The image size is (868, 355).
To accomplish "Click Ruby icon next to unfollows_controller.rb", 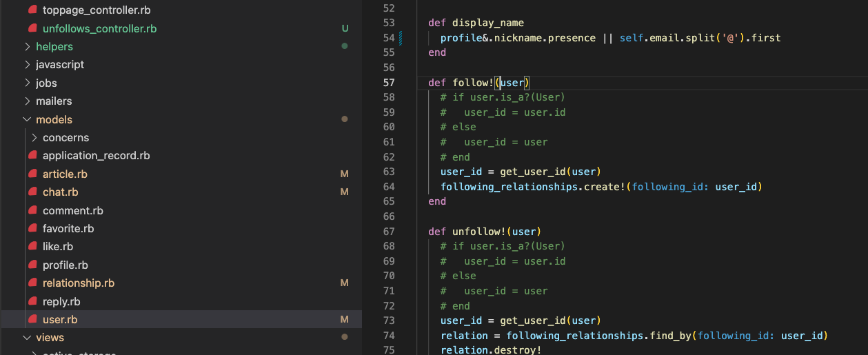I will (x=32, y=28).
